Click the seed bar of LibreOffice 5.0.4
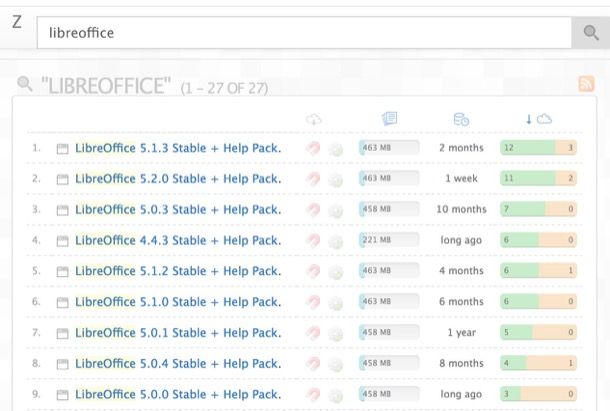This screenshot has width=610, height=411. [x=538, y=363]
